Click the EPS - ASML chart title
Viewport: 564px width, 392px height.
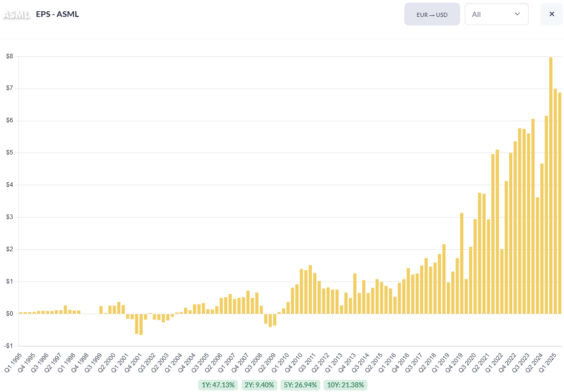57,14
